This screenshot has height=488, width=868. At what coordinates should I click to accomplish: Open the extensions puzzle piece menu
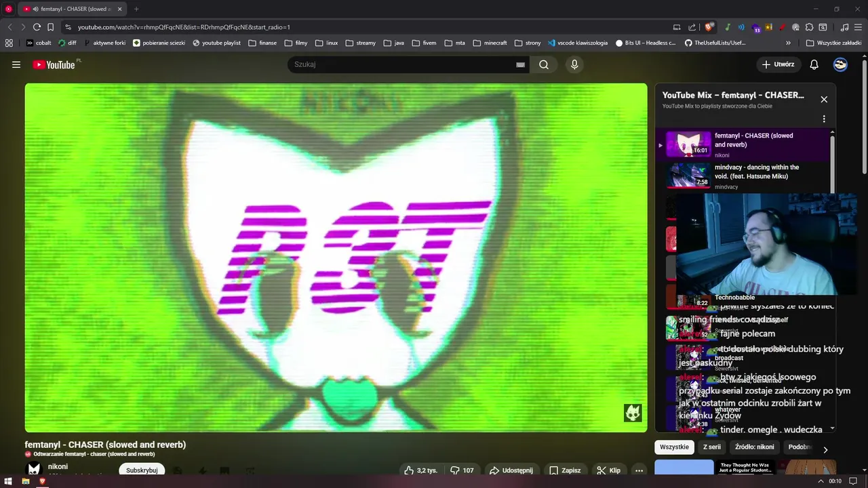point(809,27)
